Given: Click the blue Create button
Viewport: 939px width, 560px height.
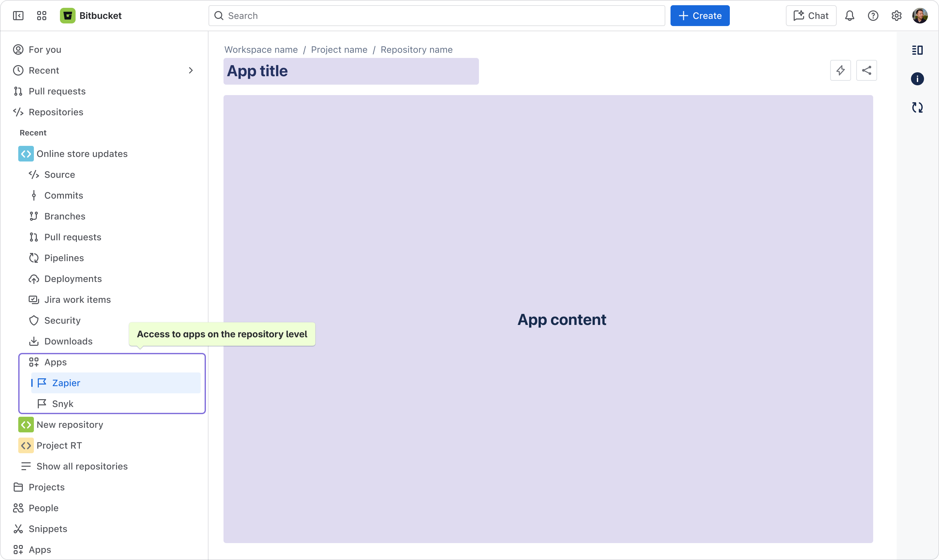Looking at the screenshot, I should (x=700, y=16).
